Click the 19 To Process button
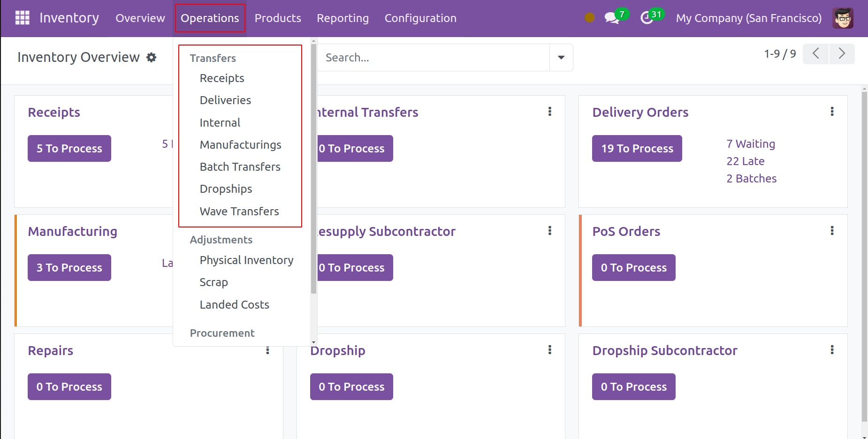This screenshot has height=439, width=868. 637,149
